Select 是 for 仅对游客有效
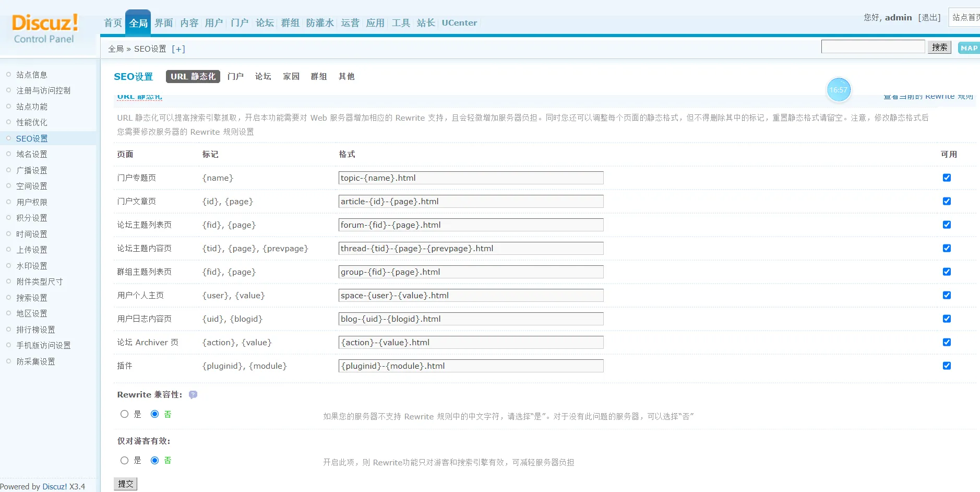The height and width of the screenshot is (492, 980). click(x=125, y=461)
